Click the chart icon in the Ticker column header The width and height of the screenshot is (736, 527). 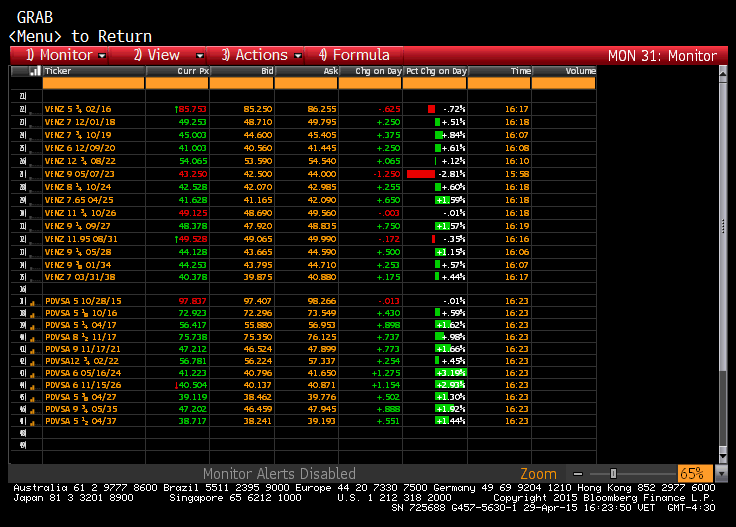coord(35,71)
